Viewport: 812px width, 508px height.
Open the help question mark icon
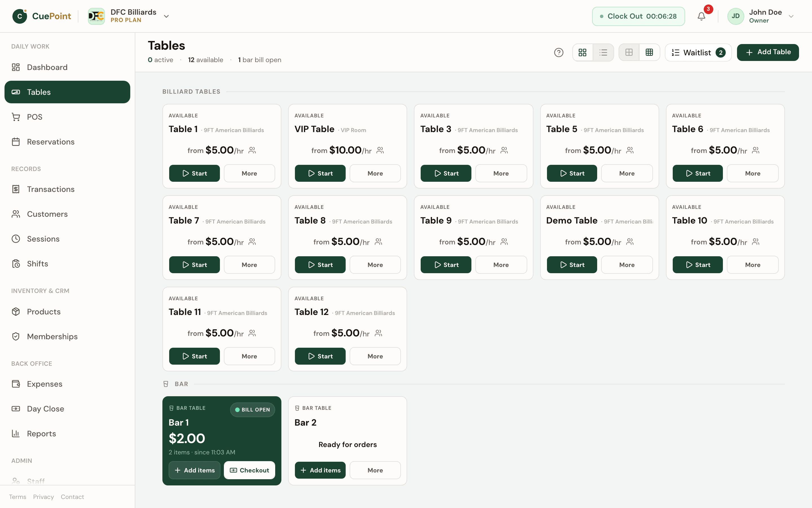pyautogui.click(x=559, y=52)
